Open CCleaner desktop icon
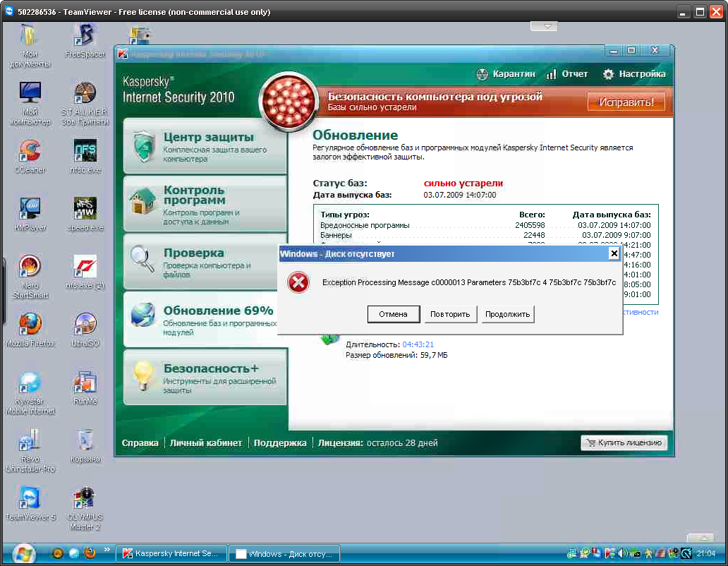The width and height of the screenshot is (728, 566). [x=30, y=156]
